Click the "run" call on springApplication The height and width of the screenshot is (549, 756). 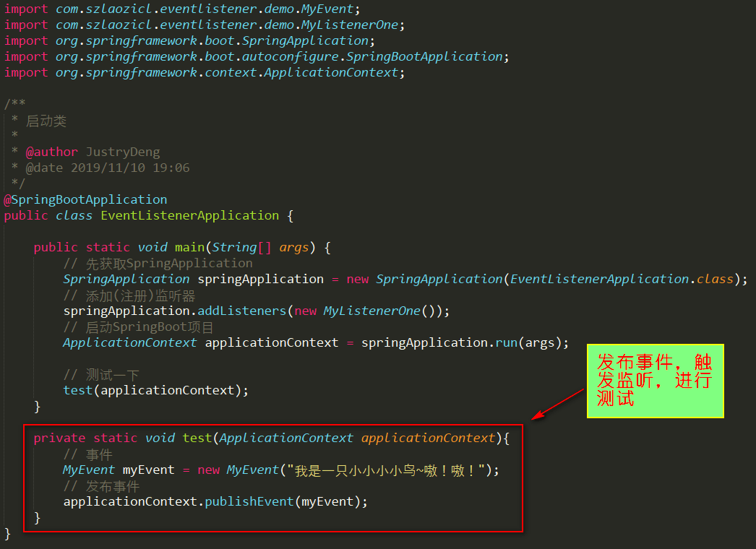tap(506, 342)
